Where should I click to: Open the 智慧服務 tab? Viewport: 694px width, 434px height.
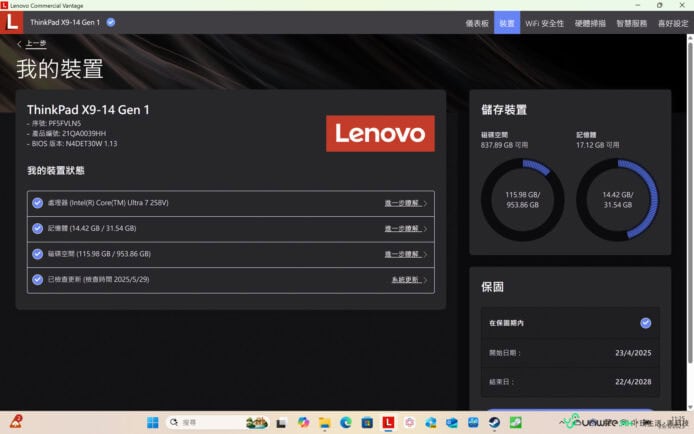pyautogui.click(x=632, y=23)
